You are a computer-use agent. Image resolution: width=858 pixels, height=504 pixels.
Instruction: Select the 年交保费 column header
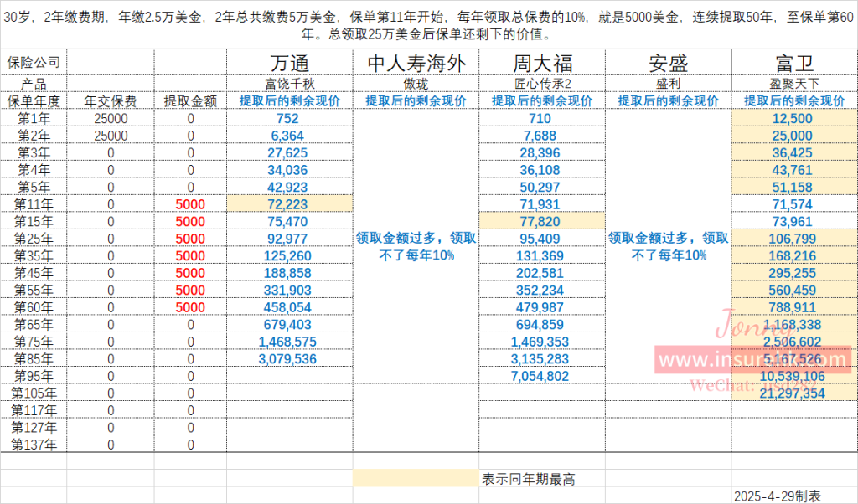click(111, 101)
